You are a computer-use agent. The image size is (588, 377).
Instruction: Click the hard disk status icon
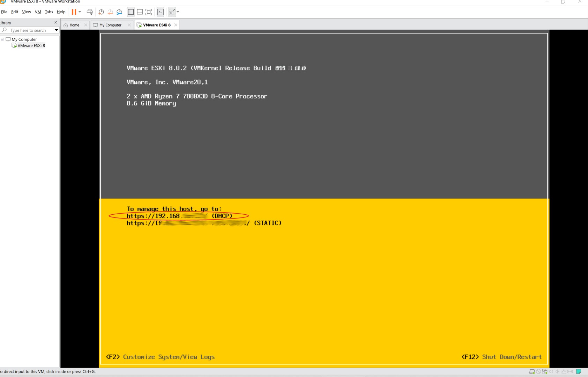pyautogui.click(x=532, y=371)
